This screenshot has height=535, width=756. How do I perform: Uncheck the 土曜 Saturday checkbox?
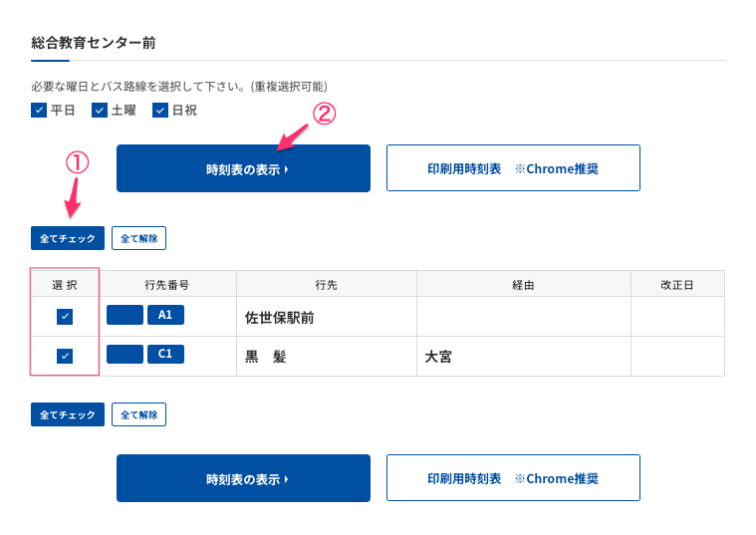[x=100, y=111]
